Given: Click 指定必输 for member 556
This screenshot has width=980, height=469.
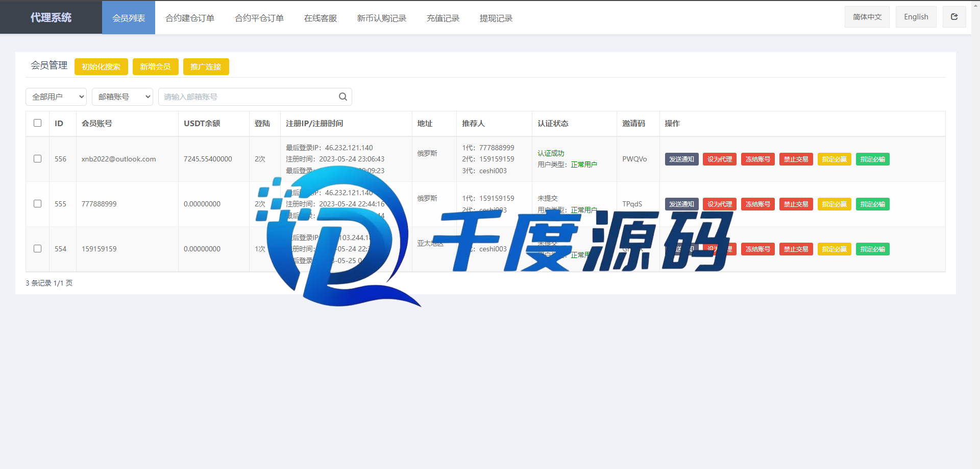Looking at the screenshot, I should [x=873, y=159].
